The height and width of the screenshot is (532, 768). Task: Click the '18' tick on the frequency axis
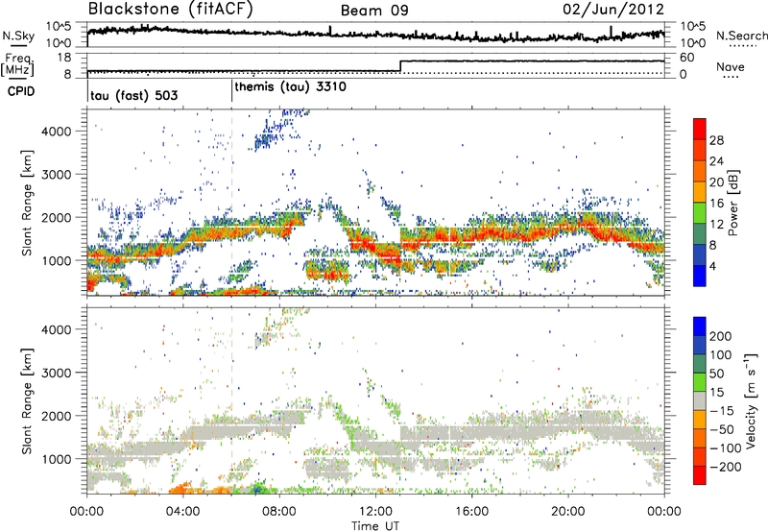pos(65,58)
